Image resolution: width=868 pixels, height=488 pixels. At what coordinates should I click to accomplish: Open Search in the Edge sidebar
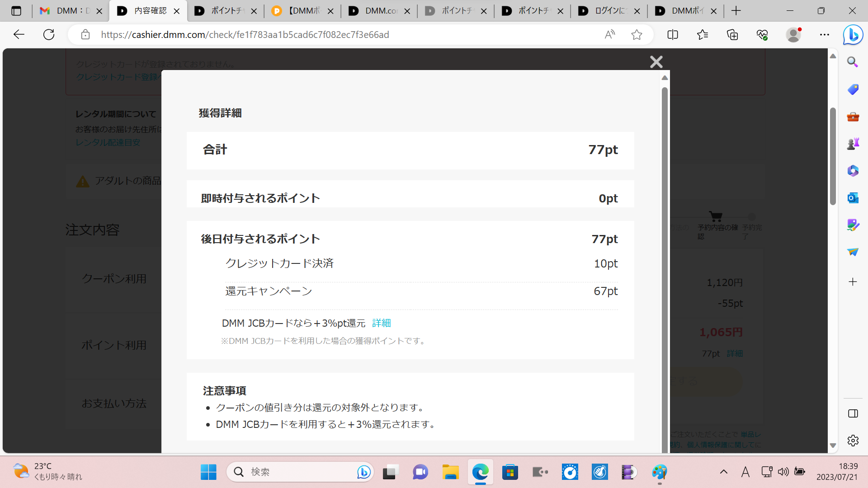coord(853,62)
